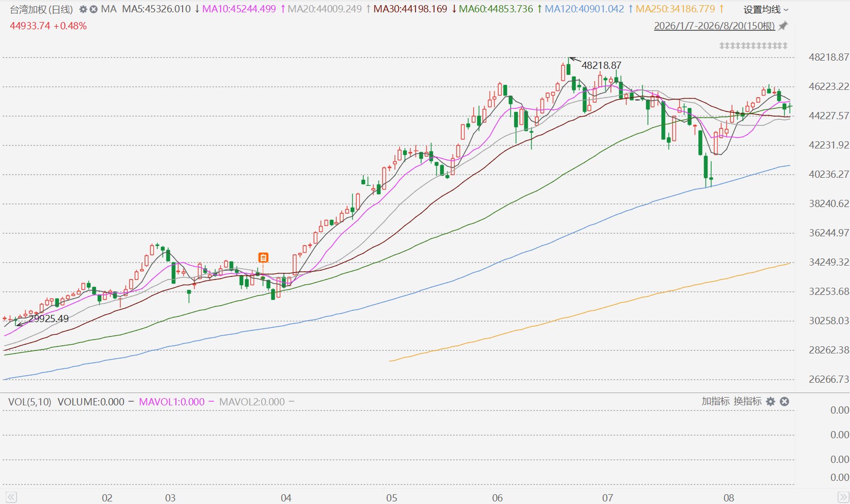Click the 38240.62 price axis label
The height and width of the screenshot is (504, 850).
[x=829, y=203]
